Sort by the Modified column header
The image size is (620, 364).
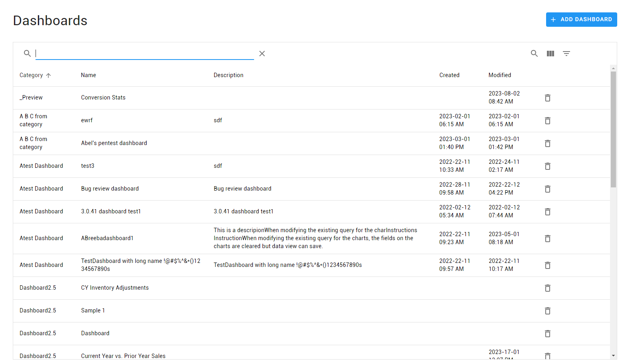[500, 75]
